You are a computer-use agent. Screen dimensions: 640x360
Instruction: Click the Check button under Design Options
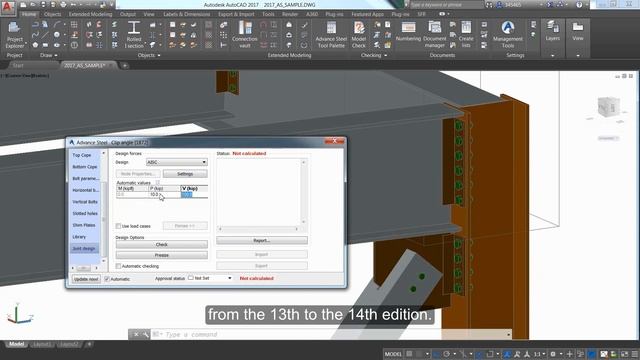pos(162,244)
